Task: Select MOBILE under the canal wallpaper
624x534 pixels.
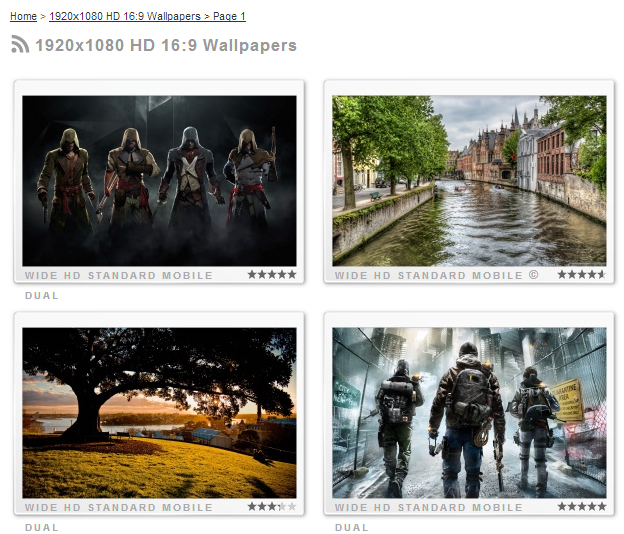Action: point(497,275)
